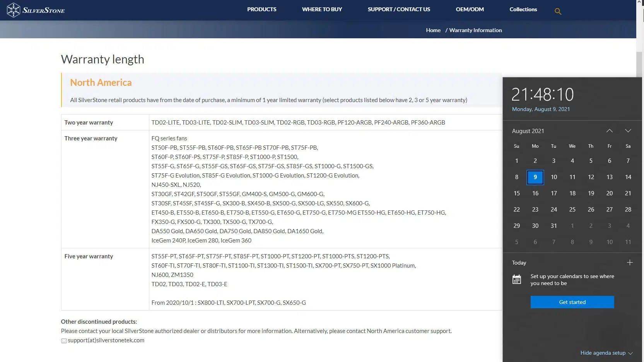Click the page vertical scrollbar thumb
Screen dimensions: 644x362
point(639,64)
